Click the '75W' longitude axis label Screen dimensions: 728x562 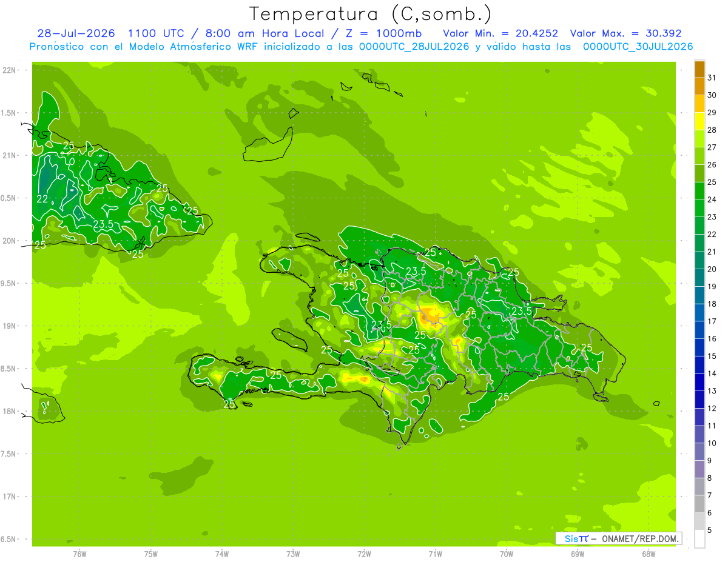point(150,554)
